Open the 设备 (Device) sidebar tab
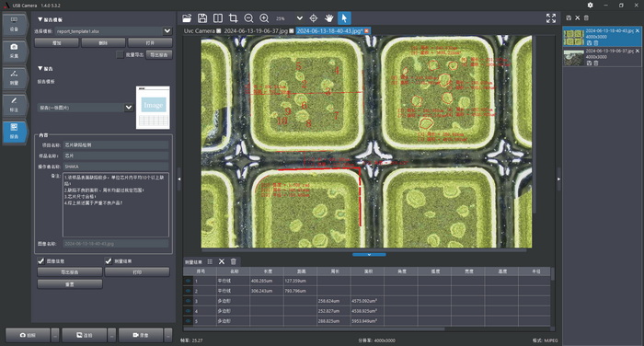The image size is (644, 346). tap(15, 24)
